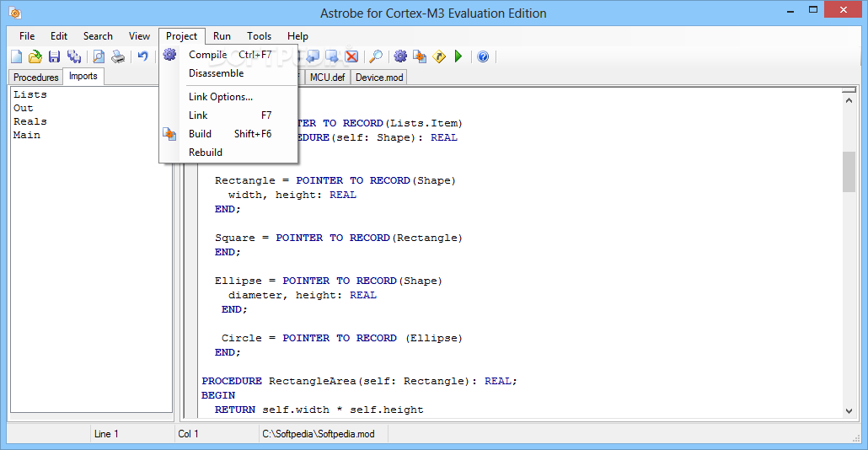Undo the last edit with toolbar arrow

(x=142, y=56)
